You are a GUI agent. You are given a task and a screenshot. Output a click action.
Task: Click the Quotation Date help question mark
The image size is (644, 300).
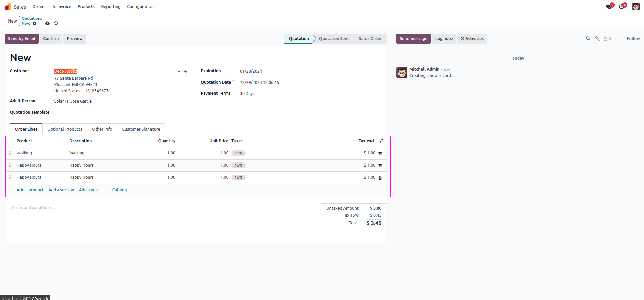pos(233,81)
